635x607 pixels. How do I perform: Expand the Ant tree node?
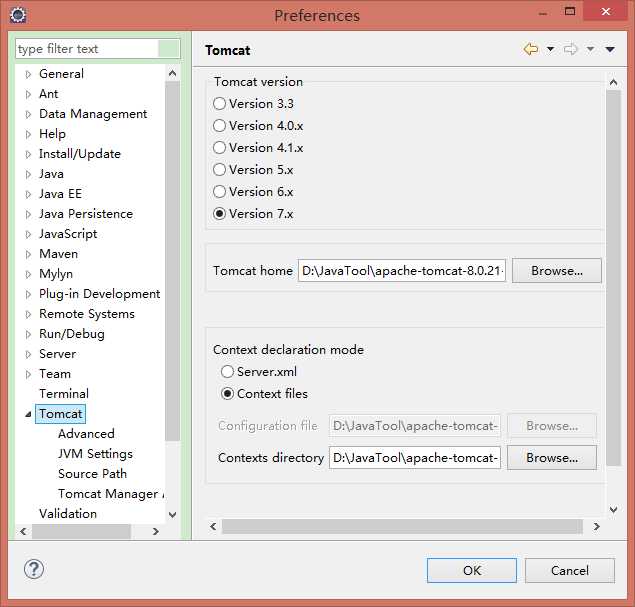pyautogui.click(x=28, y=94)
